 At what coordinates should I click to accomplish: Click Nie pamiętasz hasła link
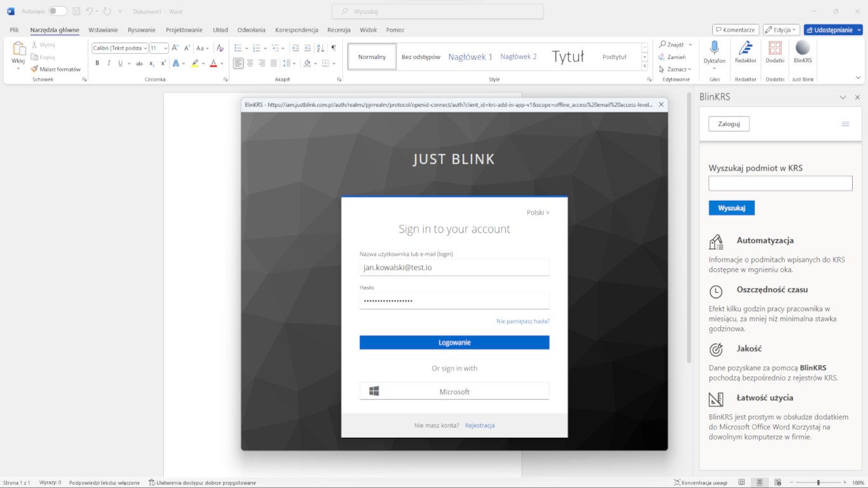pyautogui.click(x=523, y=322)
